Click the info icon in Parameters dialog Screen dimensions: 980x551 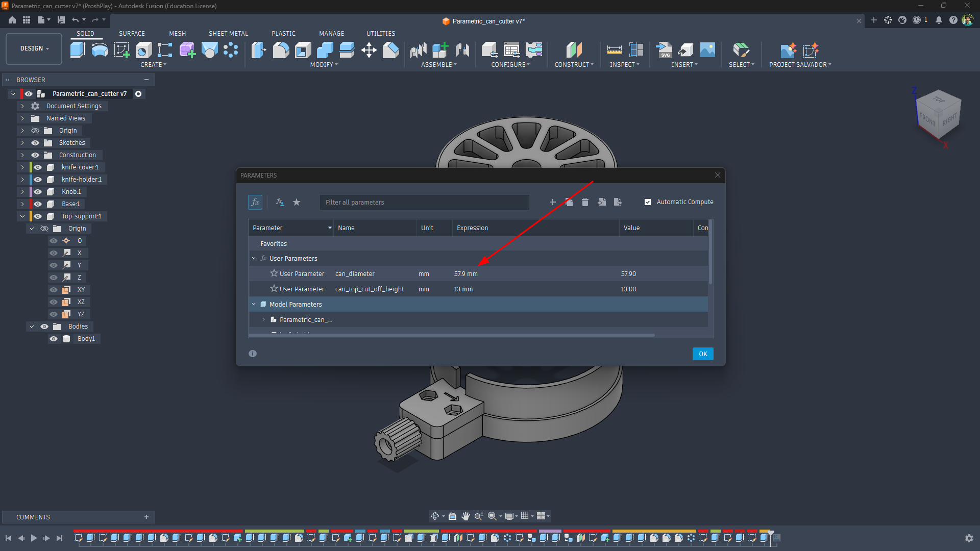coord(253,354)
